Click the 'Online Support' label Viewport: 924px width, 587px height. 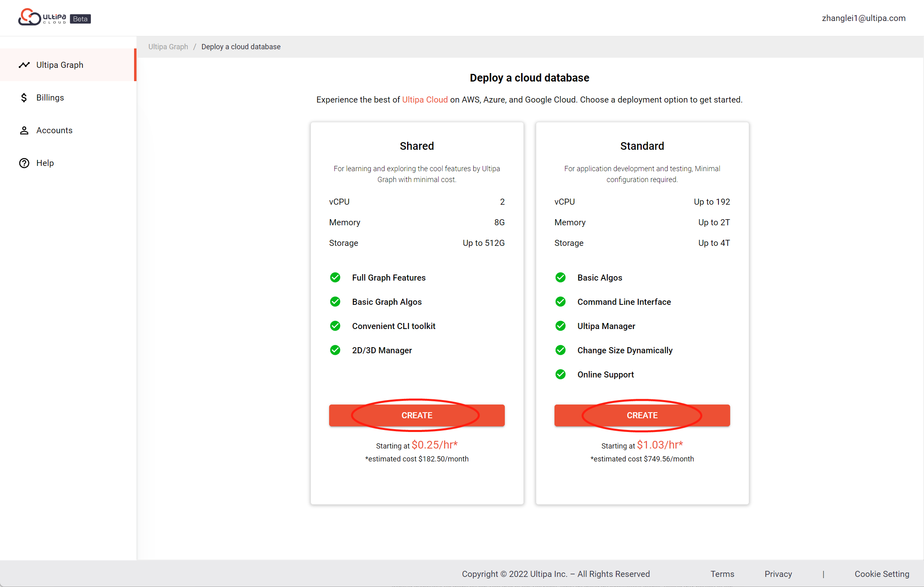point(606,375)
